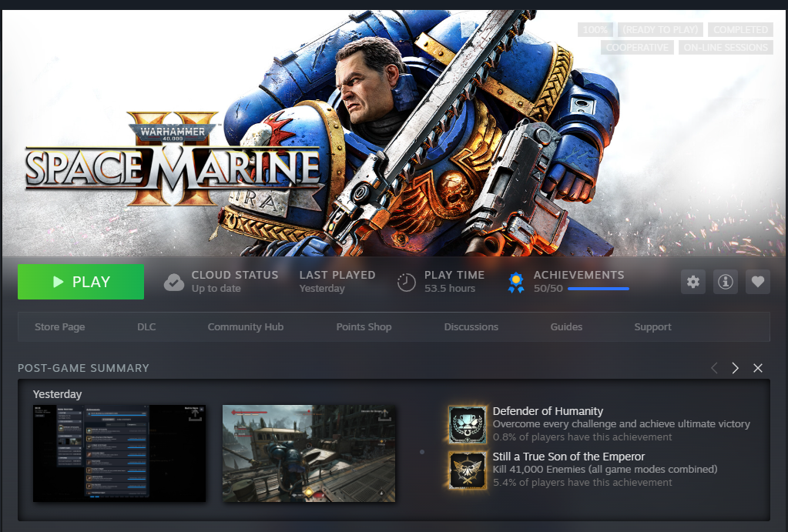
Task: Click the green PLAY button
Action: 81,282
